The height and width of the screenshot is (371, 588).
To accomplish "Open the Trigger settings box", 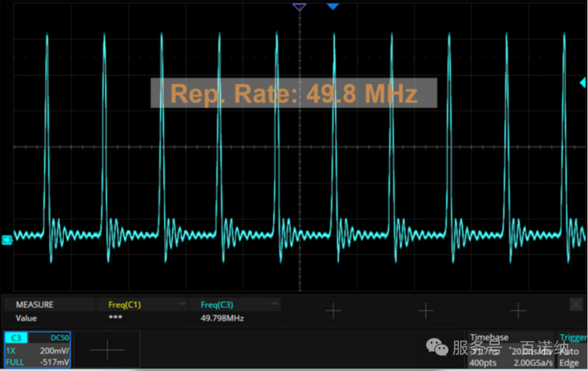I will point(572,350).
